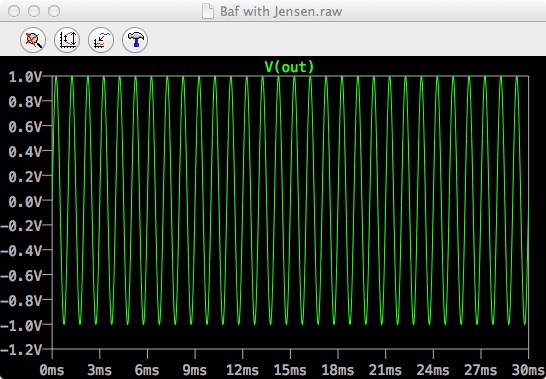Screen dimensions: 546x379
Task: Maximize the waveform window
Action: 54,11
